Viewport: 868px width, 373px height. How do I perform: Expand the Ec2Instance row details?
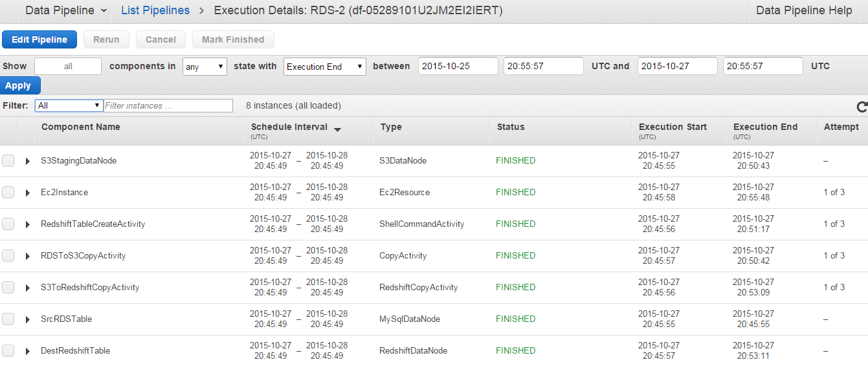(x=28, y=193)
